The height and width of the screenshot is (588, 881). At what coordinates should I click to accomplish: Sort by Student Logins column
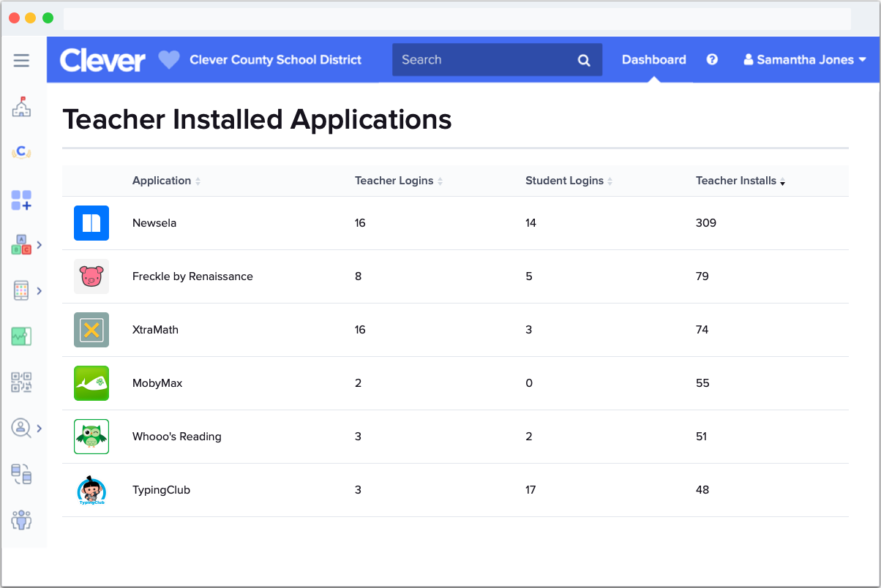click(569, 181)
